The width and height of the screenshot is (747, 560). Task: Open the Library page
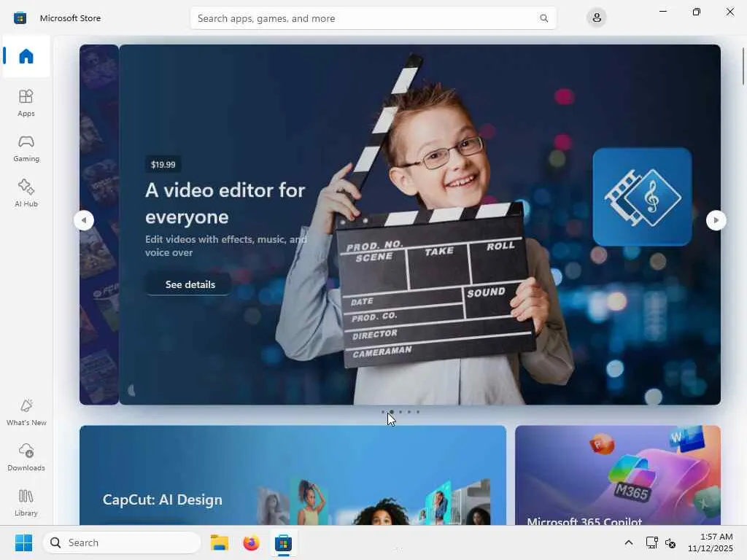tap(26, 502)
